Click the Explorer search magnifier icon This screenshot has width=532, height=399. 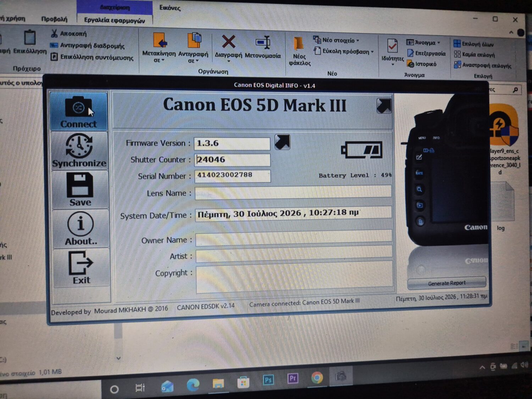tap(515, 90)
